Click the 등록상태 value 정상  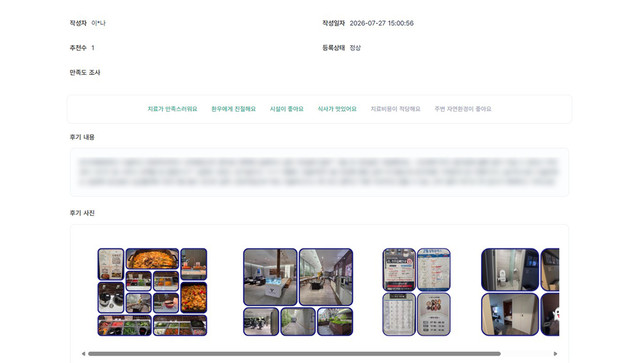355,48
